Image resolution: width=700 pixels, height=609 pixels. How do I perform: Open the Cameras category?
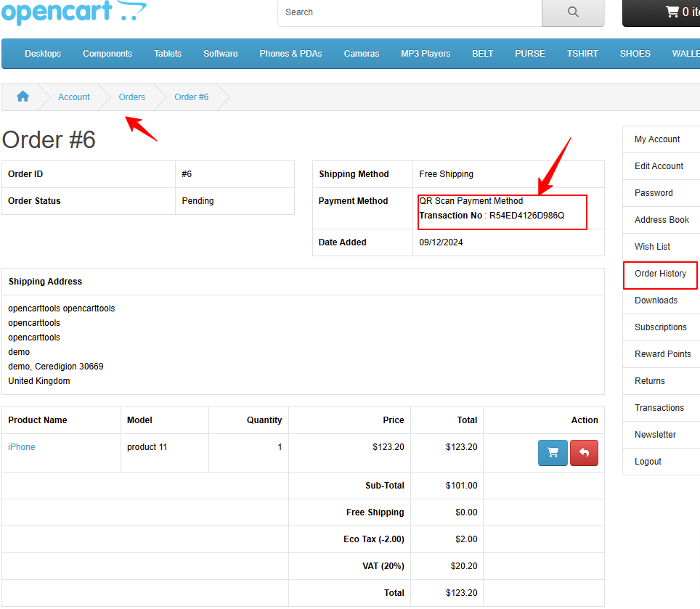pyautogui.click(x=362, y=54)
